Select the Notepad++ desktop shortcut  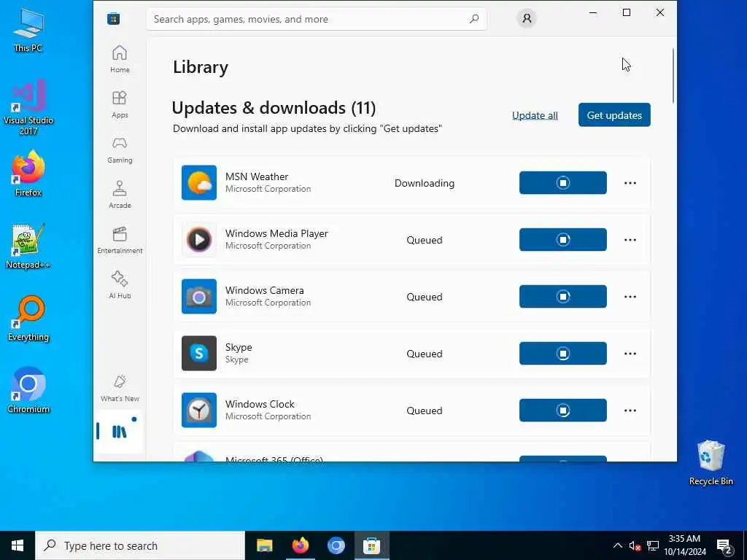pos(28,246)
